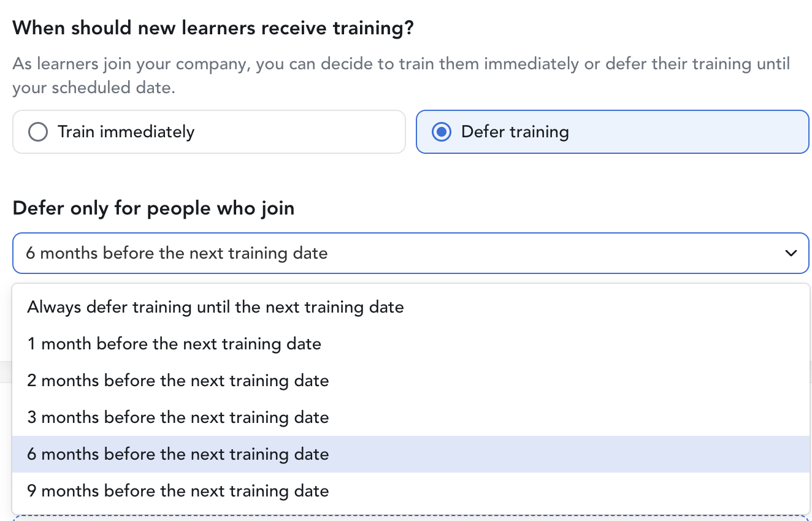The image size is (812, 521).
Task: Collapse the dropdown using the chevron arrow
Action: click(x=791, y=253)
